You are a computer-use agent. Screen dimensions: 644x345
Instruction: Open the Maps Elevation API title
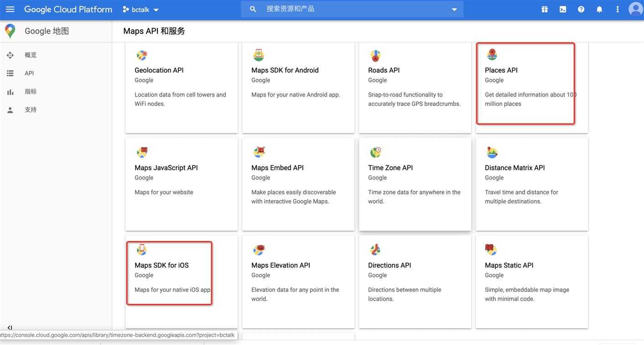[280, 265]
